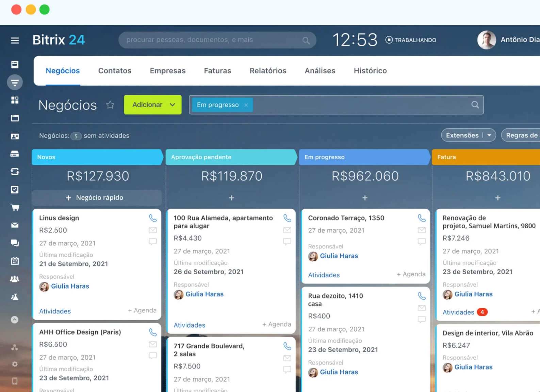Click phone icon on Coronado Terraço card
This screenshot has width=540, height=392.
pyautogui.click(x=422, y=218)
